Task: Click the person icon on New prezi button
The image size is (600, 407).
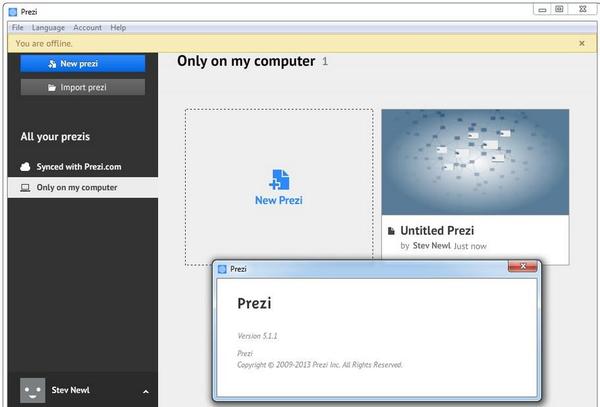Action: (52, 64)
